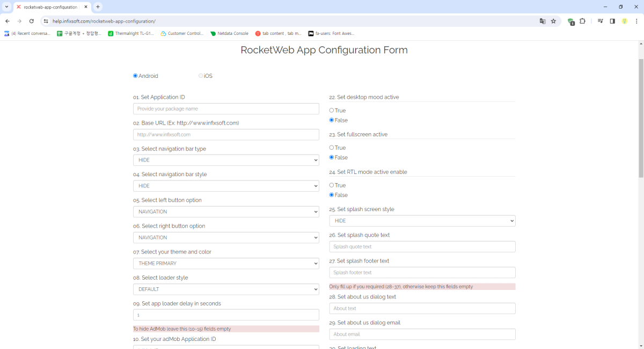Open the theme and color dropdown

pos(226,263)
